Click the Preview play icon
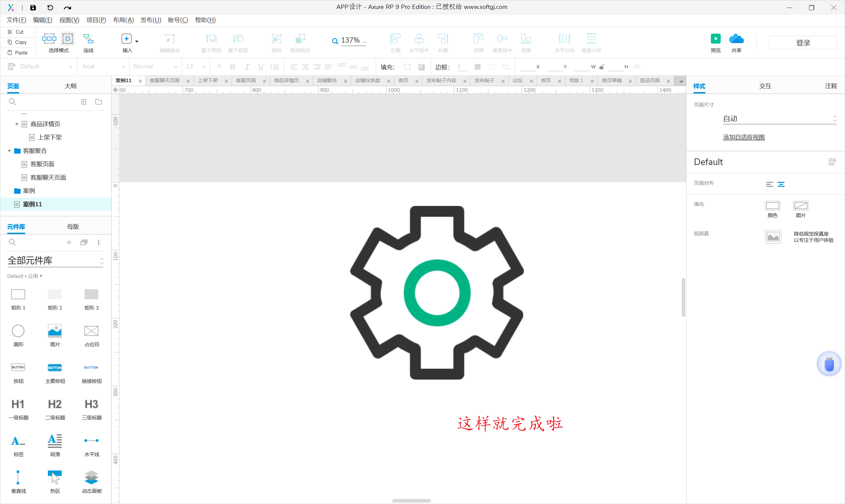Screen dimensions: 845x504 715,39
